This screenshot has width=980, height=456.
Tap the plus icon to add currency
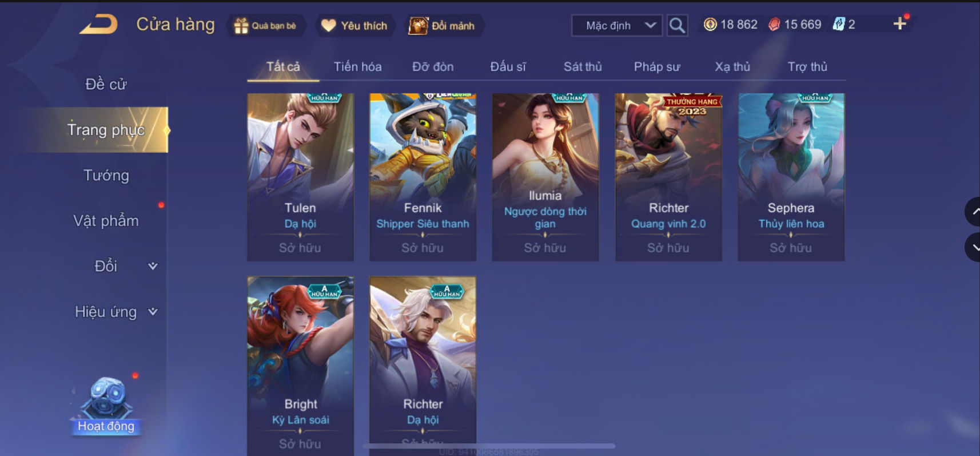pyautogui.click(x=900, y=23)
